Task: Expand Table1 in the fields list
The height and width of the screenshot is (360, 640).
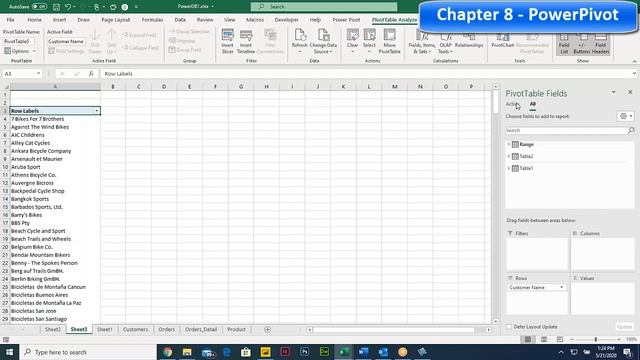Action: click(x=509, y=168)
